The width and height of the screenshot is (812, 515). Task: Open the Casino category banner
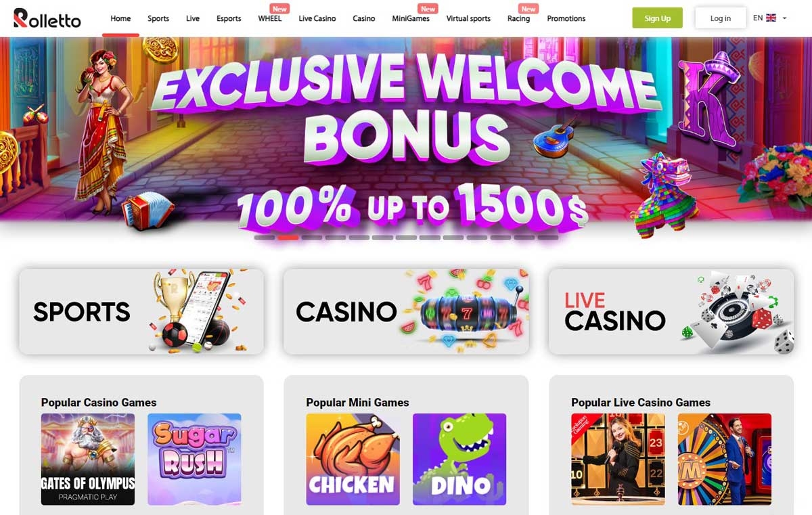pyautogui.click(x=406, y=311)
